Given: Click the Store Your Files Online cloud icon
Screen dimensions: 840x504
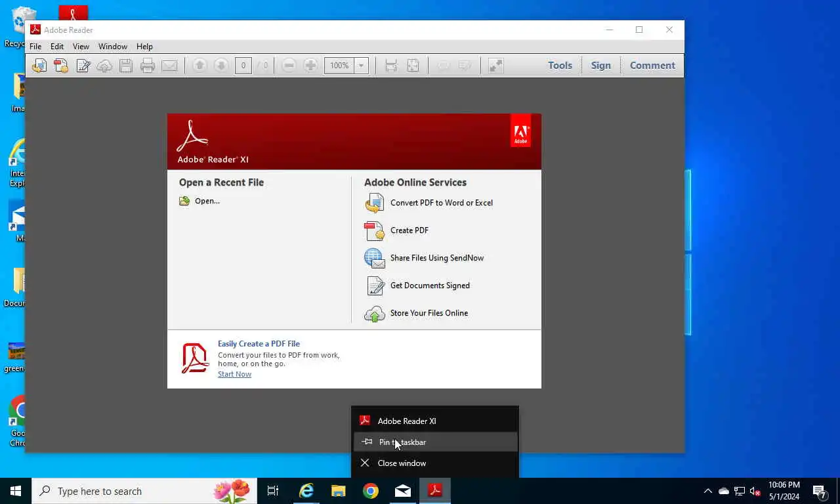Looking at the screenshot, I should (x=375, y=314).
